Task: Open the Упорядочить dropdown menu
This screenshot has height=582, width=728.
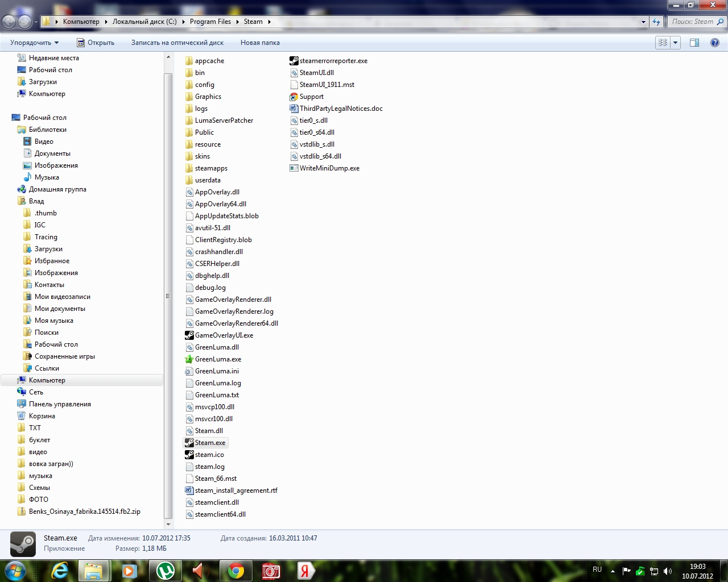Action: click(x=34, y=43)
